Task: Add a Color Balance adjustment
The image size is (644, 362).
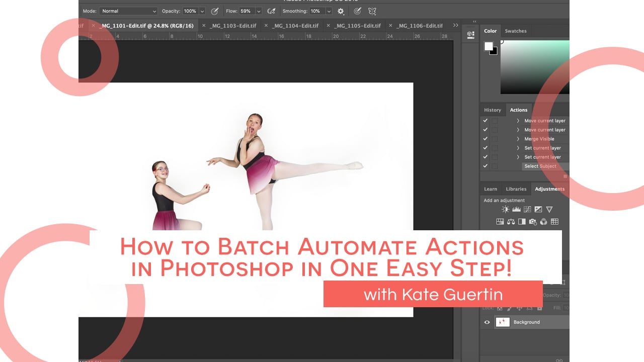Action: click(x=511, y=222)
